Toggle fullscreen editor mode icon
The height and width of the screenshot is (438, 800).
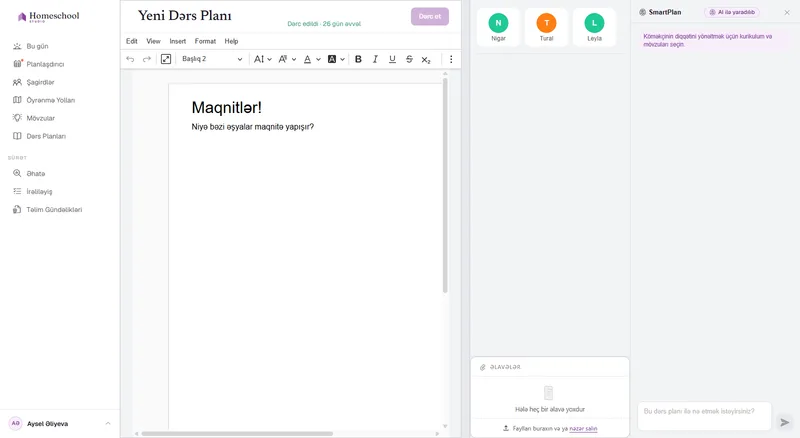coord(166,59)
